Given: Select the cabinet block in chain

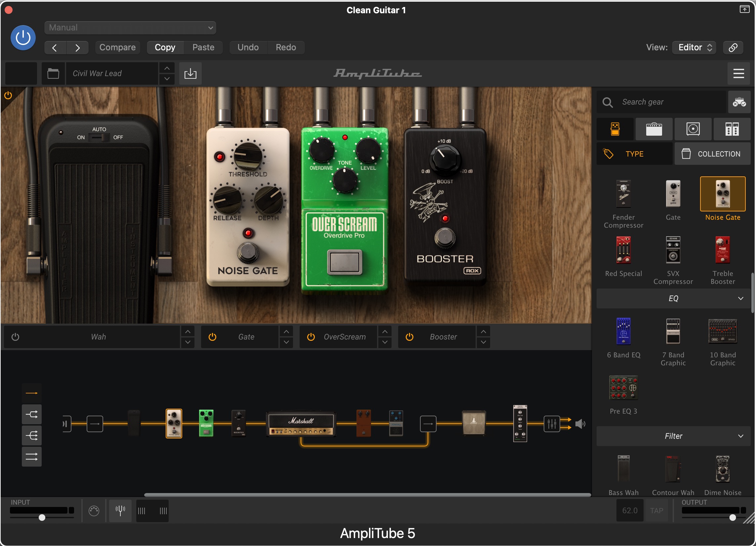Looking at the screenshot, I should coord(474,423).
